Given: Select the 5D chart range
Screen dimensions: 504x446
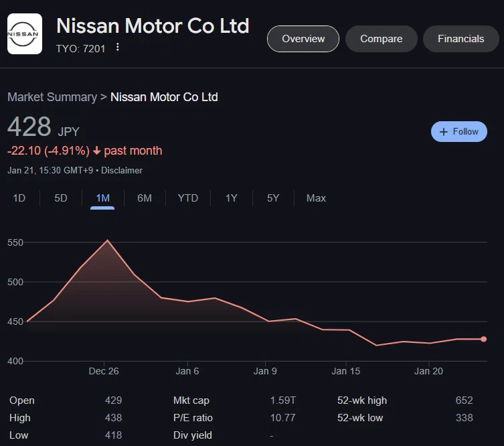Looking at the screenshot, I should pos(61,198).
